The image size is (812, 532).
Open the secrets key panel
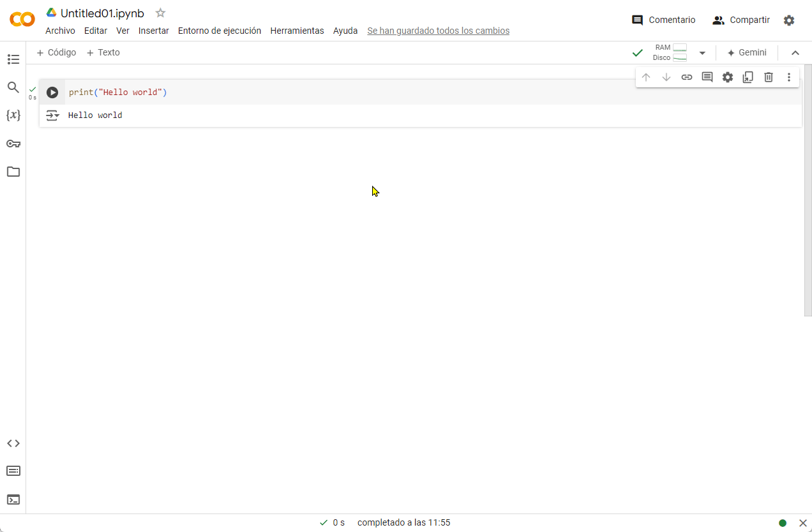click(x=13, y=144)
